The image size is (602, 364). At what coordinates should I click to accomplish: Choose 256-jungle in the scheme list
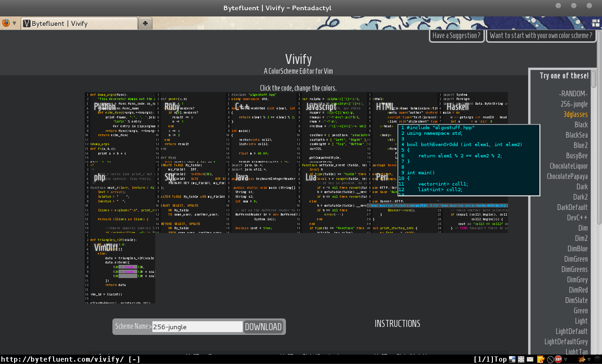point(574,104)
